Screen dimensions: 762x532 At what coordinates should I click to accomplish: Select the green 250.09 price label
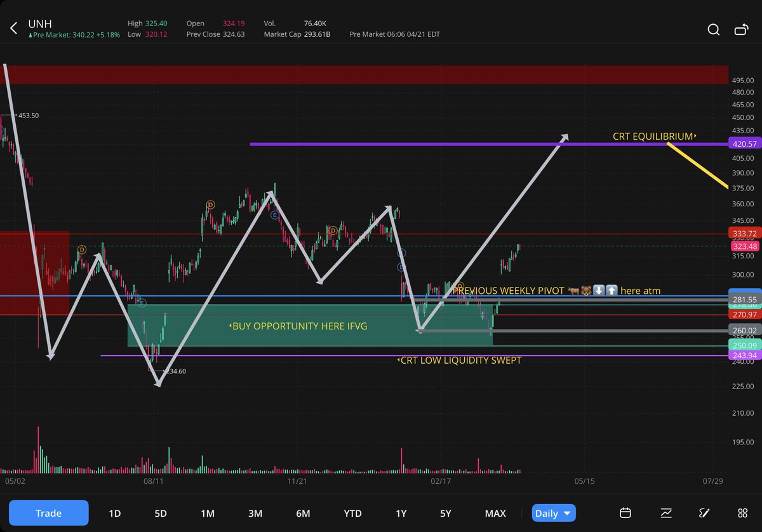pos(744,345)
